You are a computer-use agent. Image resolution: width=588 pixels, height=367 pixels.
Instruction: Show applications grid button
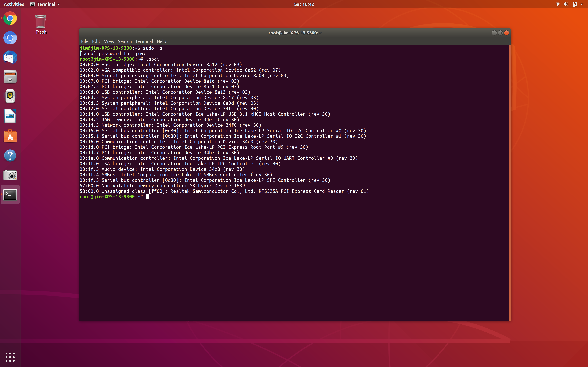(10, 357)
